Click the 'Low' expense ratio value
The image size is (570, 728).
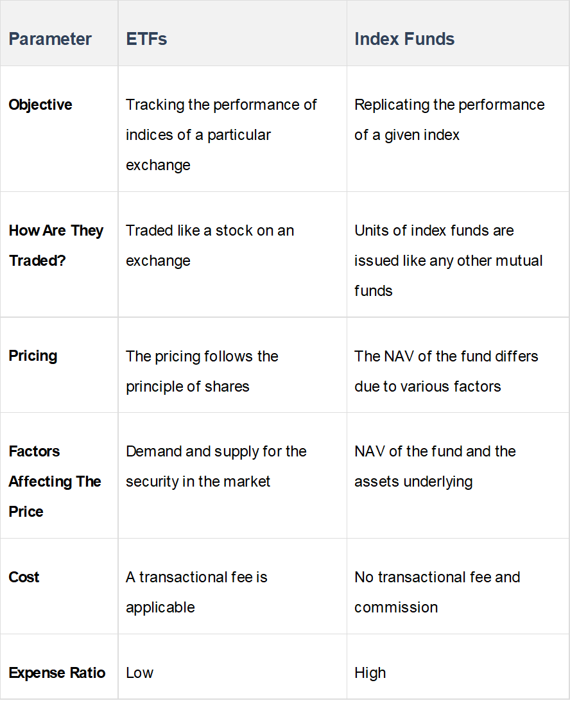point(140,673)
